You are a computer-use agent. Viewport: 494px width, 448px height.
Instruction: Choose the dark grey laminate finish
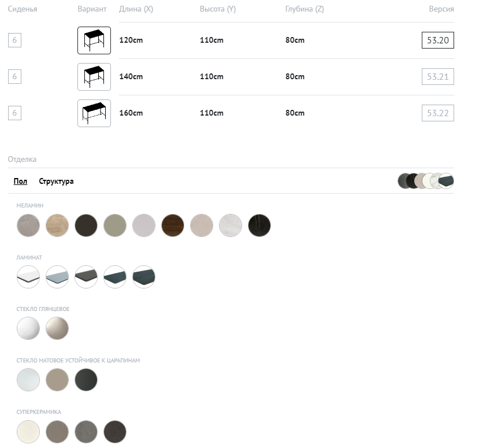coord(86,277)
